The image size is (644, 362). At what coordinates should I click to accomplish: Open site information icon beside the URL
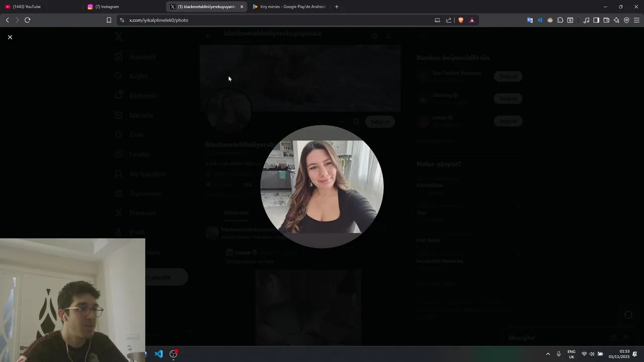(121, 20)
